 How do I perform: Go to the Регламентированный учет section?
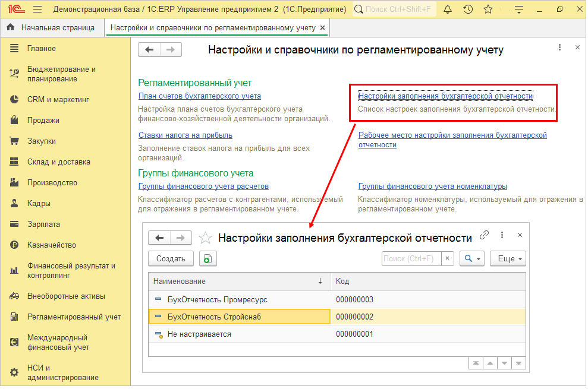(74, 317)
